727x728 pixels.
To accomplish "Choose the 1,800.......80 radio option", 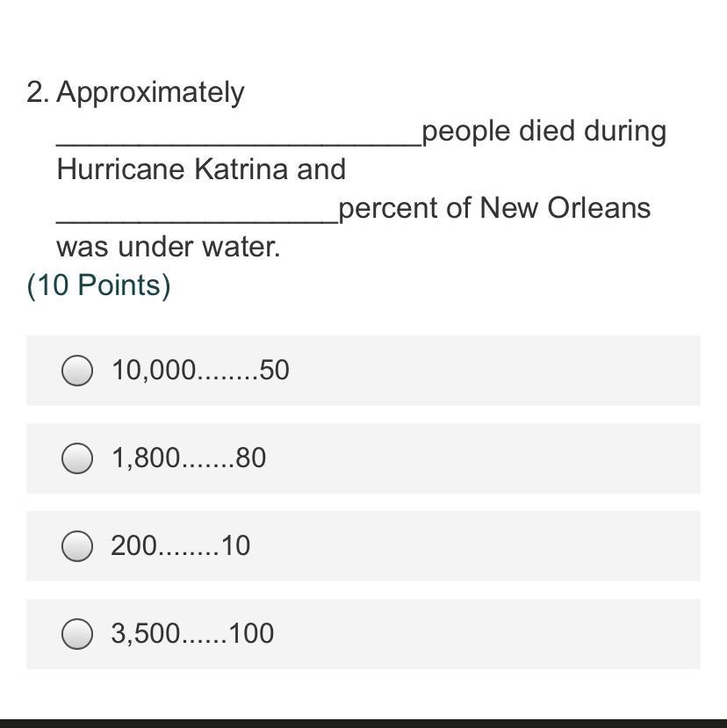I will coord(77,458).
